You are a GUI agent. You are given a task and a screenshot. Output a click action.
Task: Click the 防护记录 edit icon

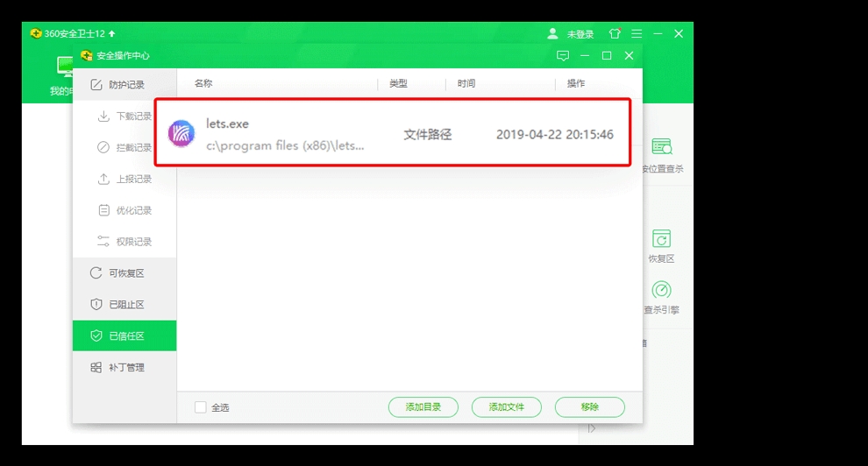(96, 85)
